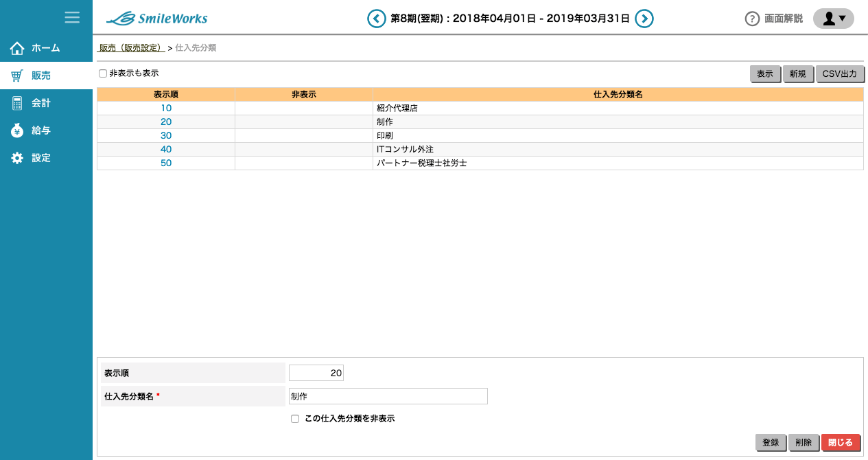Open 会計 menu item
868x460 pixels.
click(46, 103)
